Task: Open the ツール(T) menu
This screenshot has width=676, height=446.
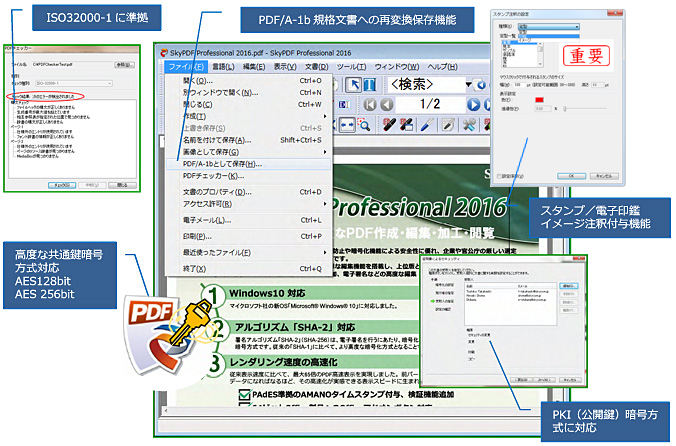Action: 351,67
